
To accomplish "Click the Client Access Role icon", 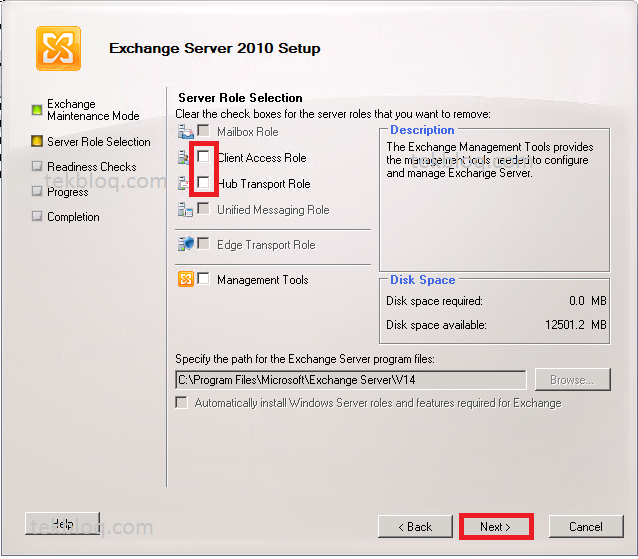I will coord(183,157).
